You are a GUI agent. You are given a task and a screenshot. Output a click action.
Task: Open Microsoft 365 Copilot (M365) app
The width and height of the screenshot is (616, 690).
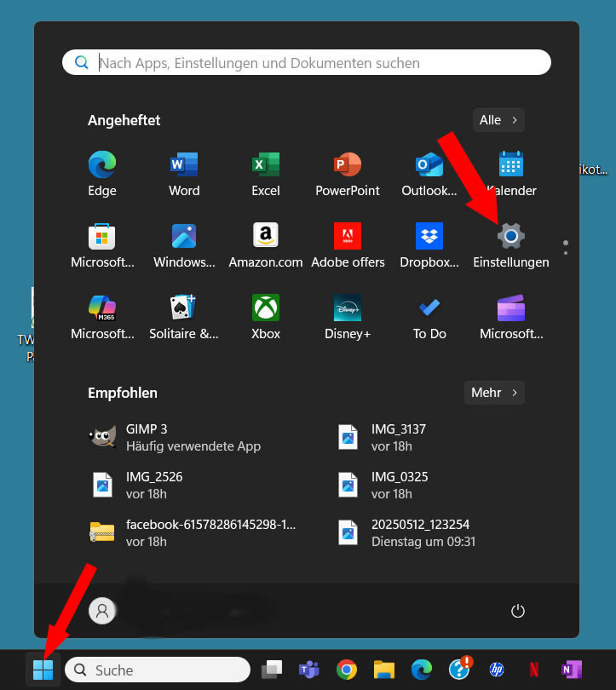pos(102,317)
